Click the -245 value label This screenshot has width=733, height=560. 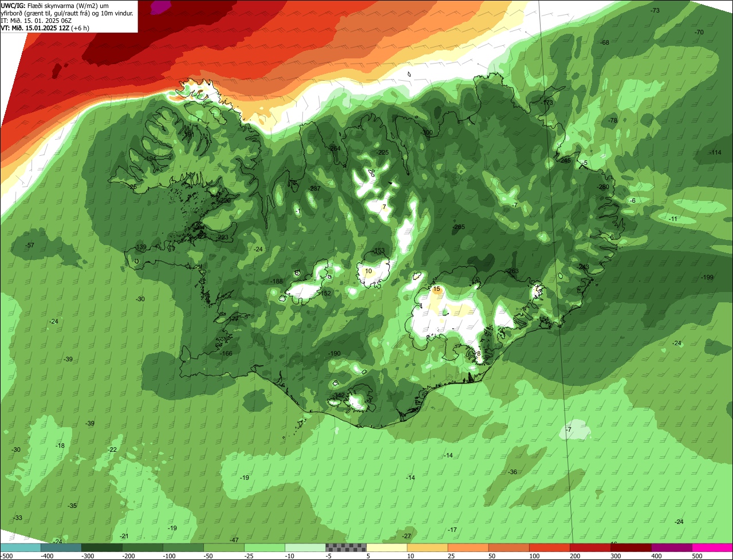coord(565,160)
